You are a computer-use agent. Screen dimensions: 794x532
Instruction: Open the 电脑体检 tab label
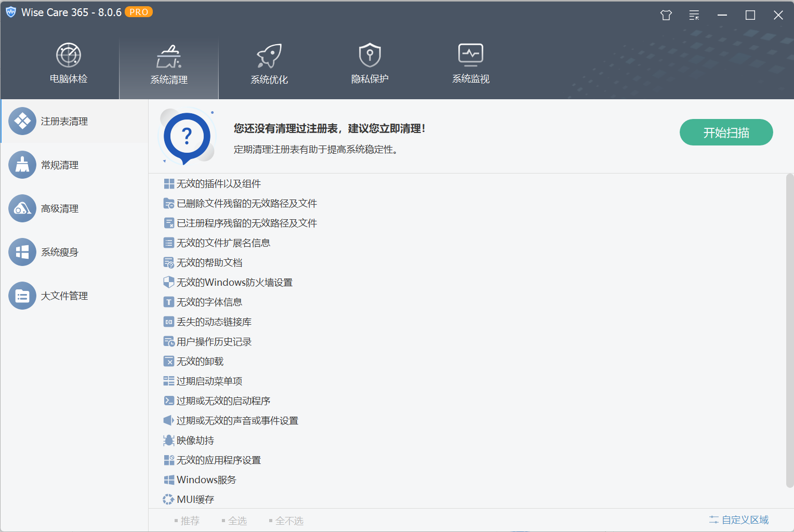coord(69,79)
